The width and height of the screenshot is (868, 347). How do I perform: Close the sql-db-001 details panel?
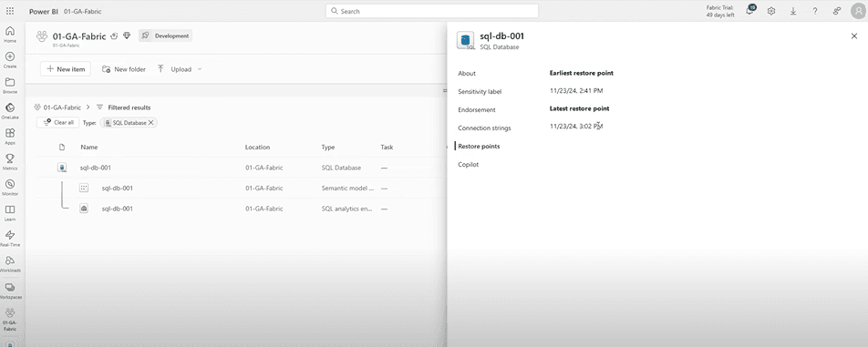tap(854, 36)
